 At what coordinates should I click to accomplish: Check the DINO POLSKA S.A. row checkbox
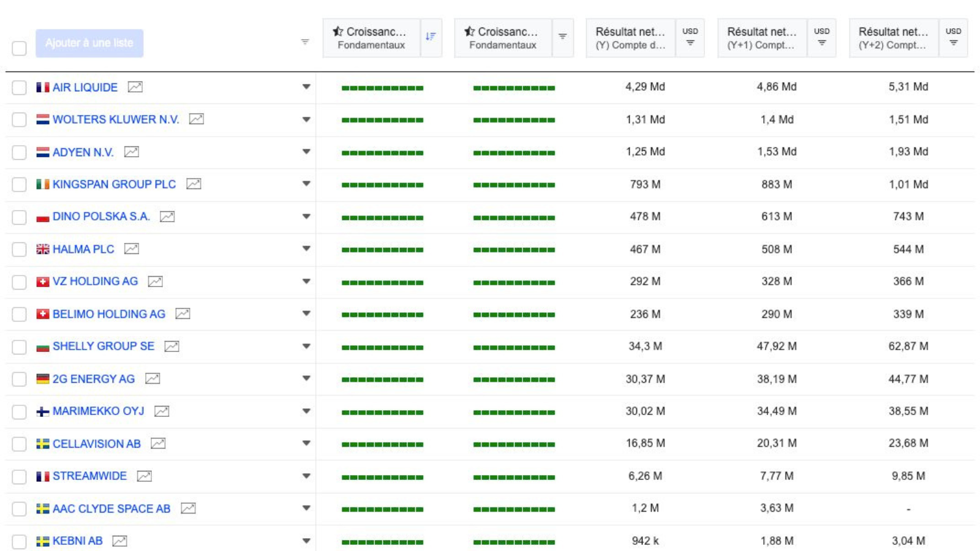coord(19,217)
